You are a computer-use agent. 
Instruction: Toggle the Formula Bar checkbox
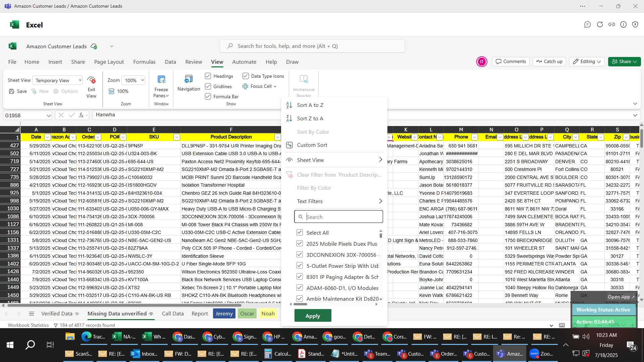click(208, 96)
